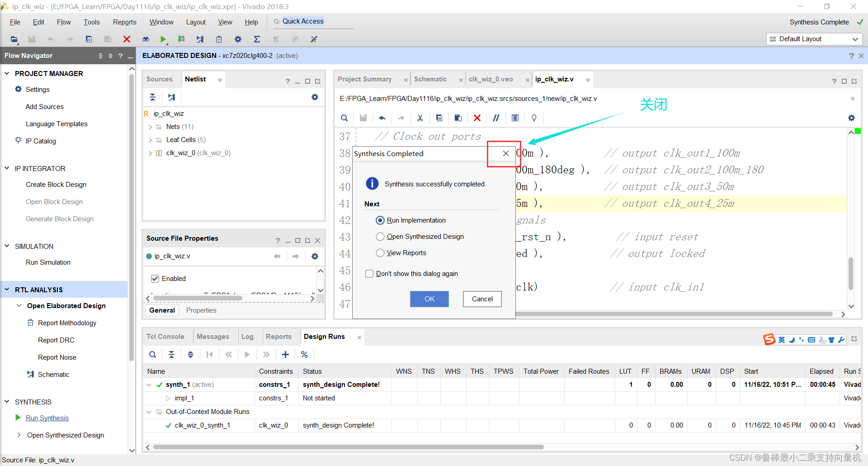Click Flow Navigator help question mark

tap(120, 56)
